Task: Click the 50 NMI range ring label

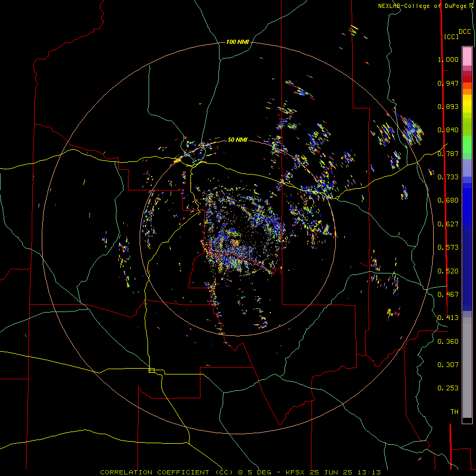Action: [x=237, y=140]
